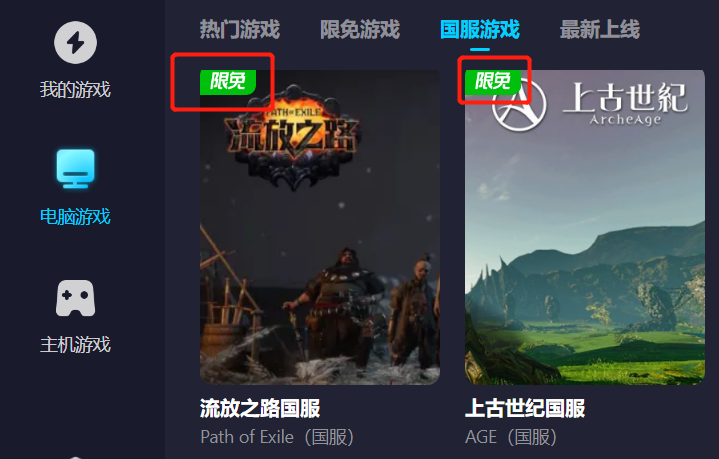The image size is (719, 459).
Task: Open My Games via the lightning bolt icon
Action: pyautogui.click(x=75, y=43)
